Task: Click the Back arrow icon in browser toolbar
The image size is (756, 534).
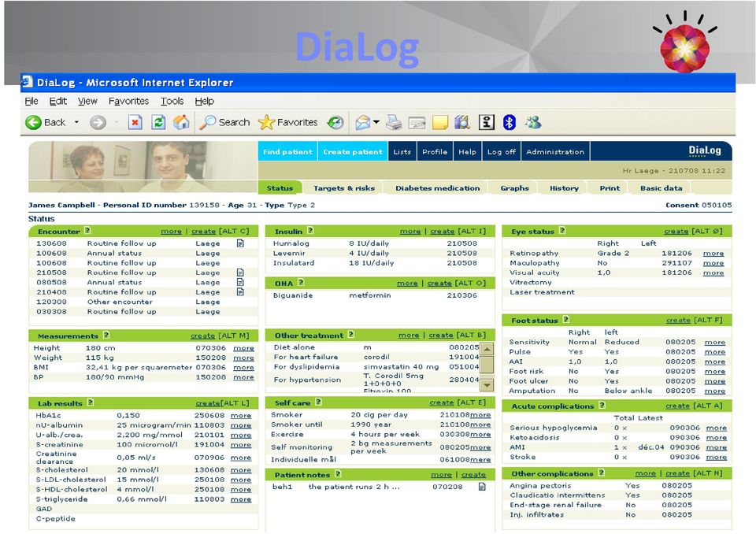Action: pyautogui.click(x=33, y=123)
